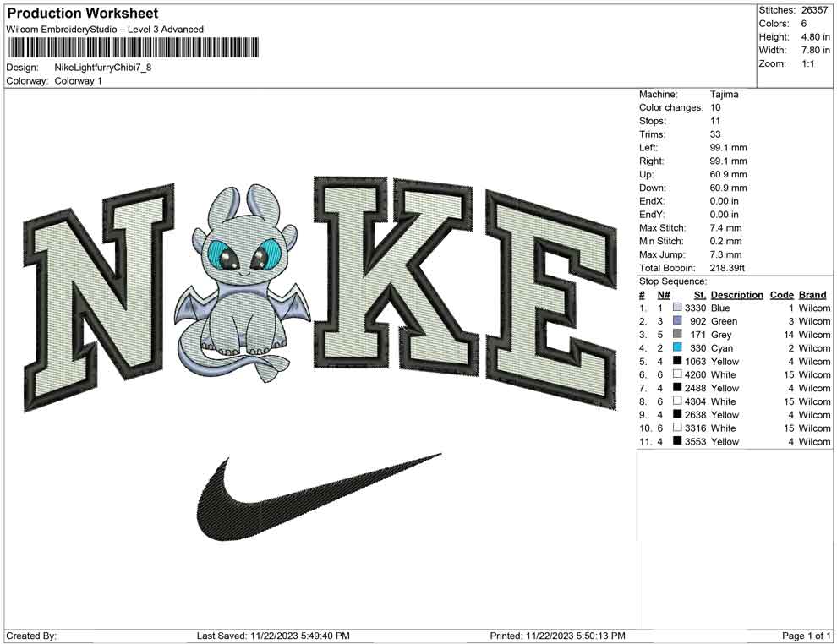Click the 'Page 1 of 1' footer text
837x644 pixels.
(x=806, y=636)
